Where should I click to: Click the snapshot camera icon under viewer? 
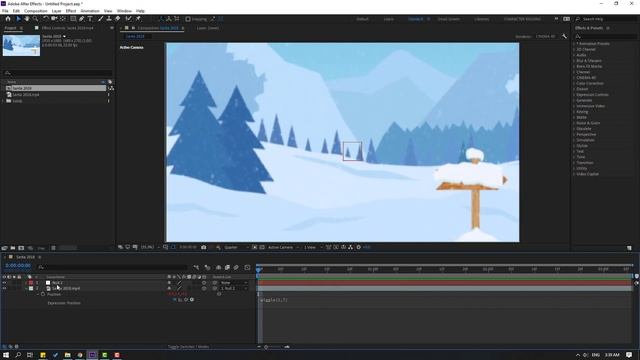click(204, 247)
